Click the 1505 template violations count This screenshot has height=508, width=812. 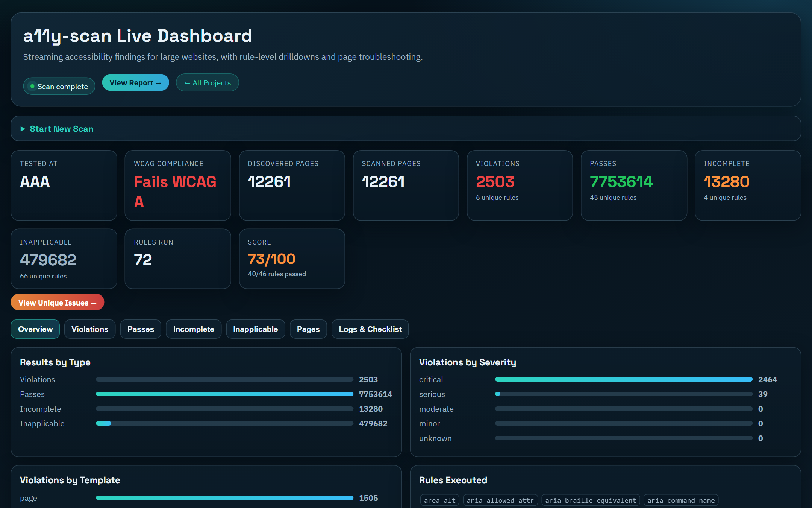368,498
